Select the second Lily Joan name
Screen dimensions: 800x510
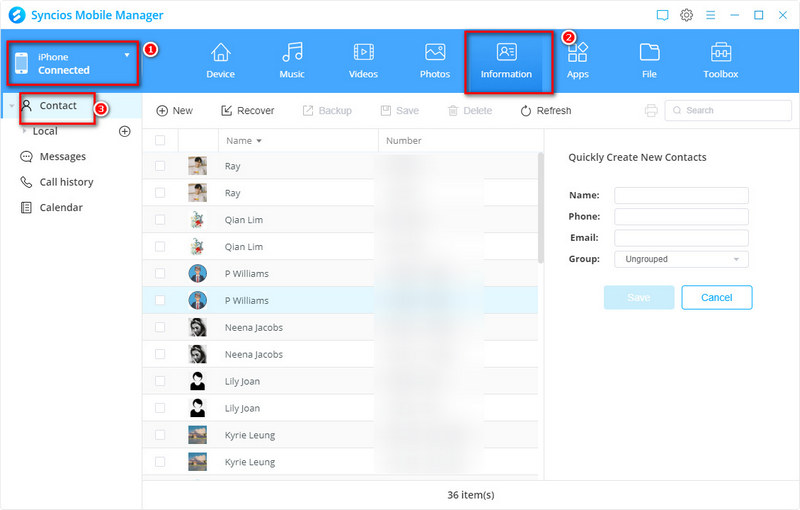[x=242, y=408]
